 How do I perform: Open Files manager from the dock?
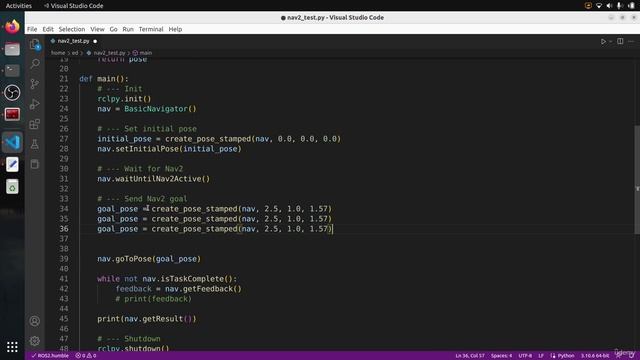(12, 49)
